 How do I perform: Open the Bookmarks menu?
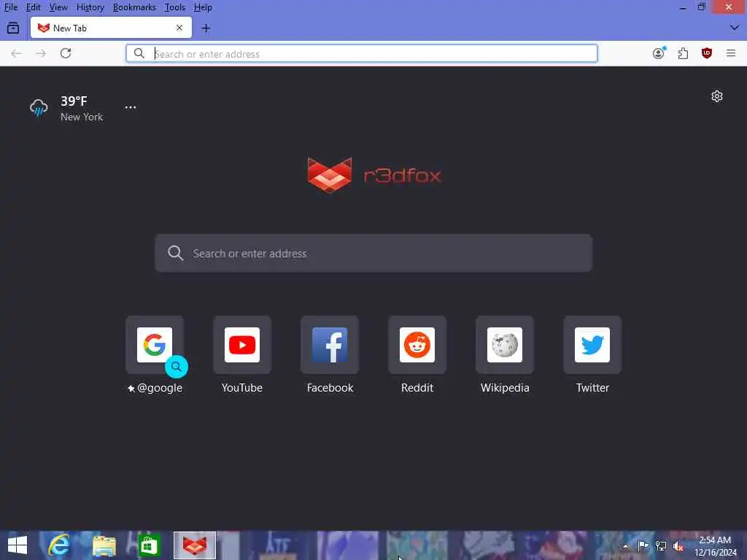(134, 7)
